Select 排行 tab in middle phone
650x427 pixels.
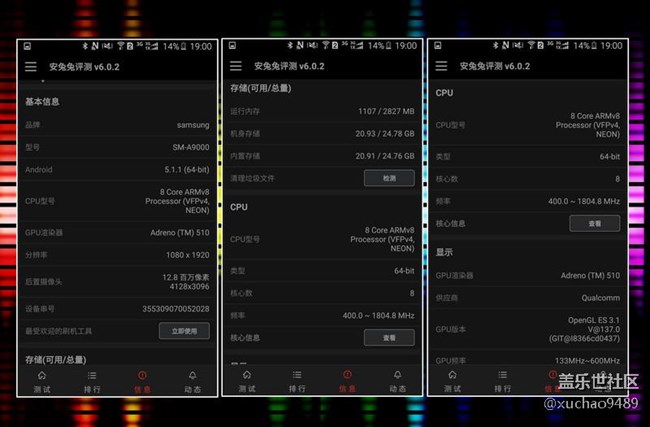[x=297, y=380]
